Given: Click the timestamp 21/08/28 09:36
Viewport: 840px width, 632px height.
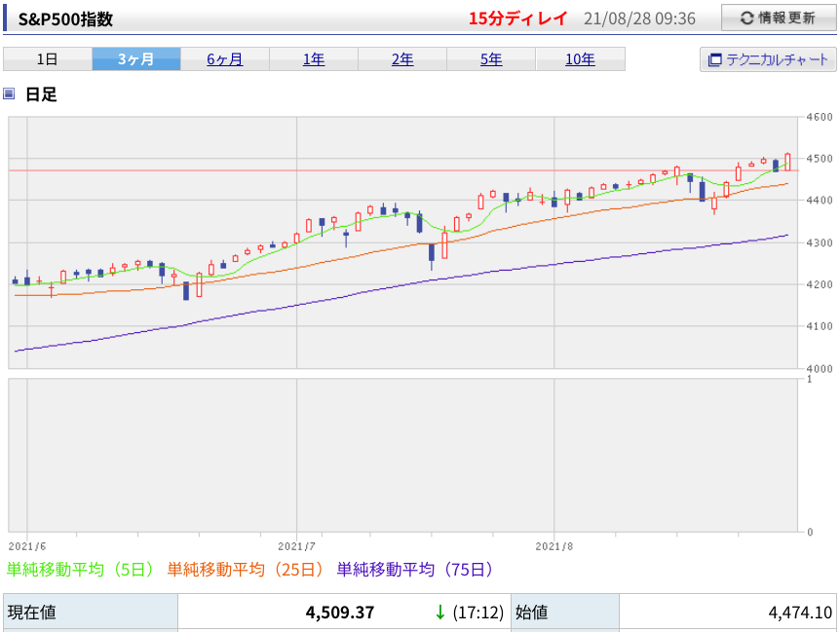Looking at the screenshot, I should (639, 19).
